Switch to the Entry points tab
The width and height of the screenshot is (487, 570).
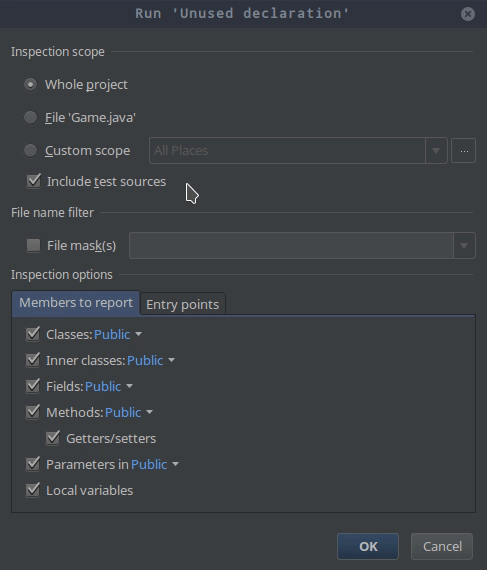pyautogui.click(x=183, y=304)
